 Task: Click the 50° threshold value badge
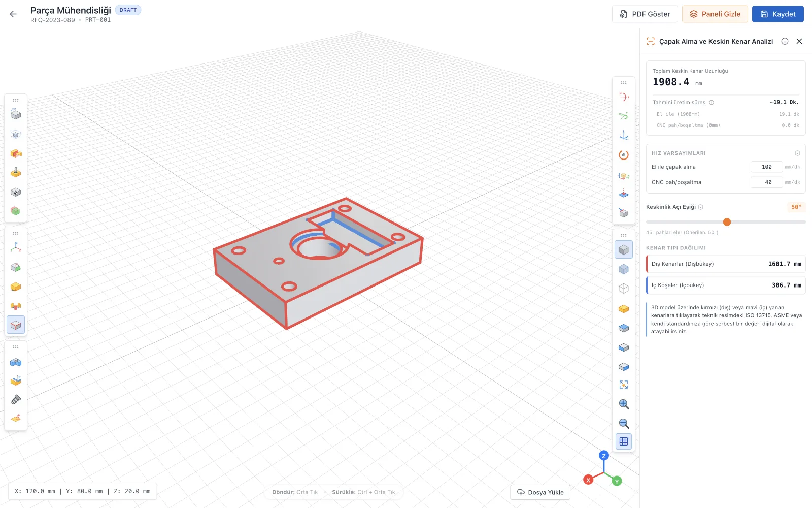pyautogui.click(x=796, y=207)
